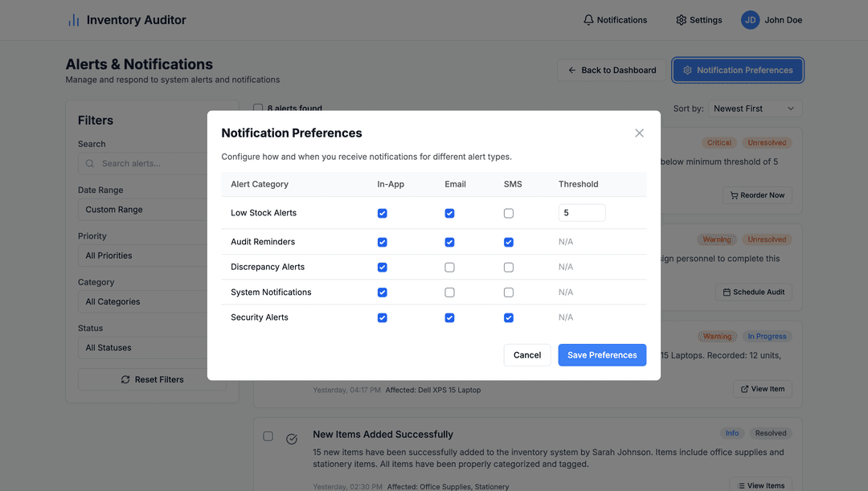Image resolution: width=868 pixels, height=491 pixels.
Task: Click the checkmark icon beside New Items Added
Action: pos(292,439)
